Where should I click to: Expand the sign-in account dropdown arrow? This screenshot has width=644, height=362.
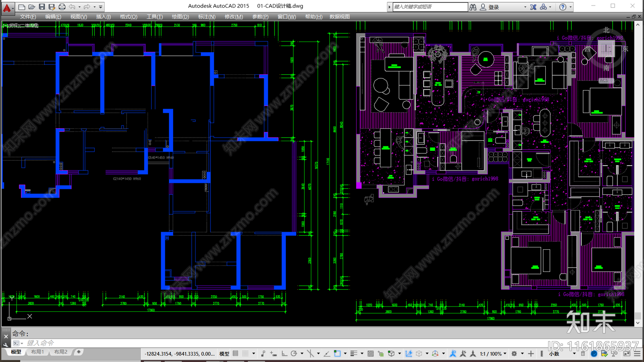point(525,7)
